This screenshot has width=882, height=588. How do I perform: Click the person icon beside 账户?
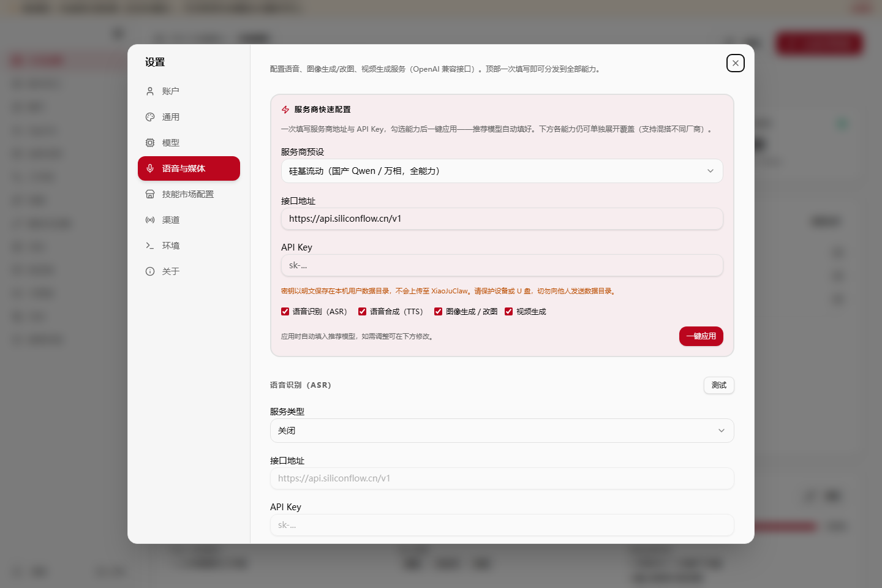coord(150,91)
